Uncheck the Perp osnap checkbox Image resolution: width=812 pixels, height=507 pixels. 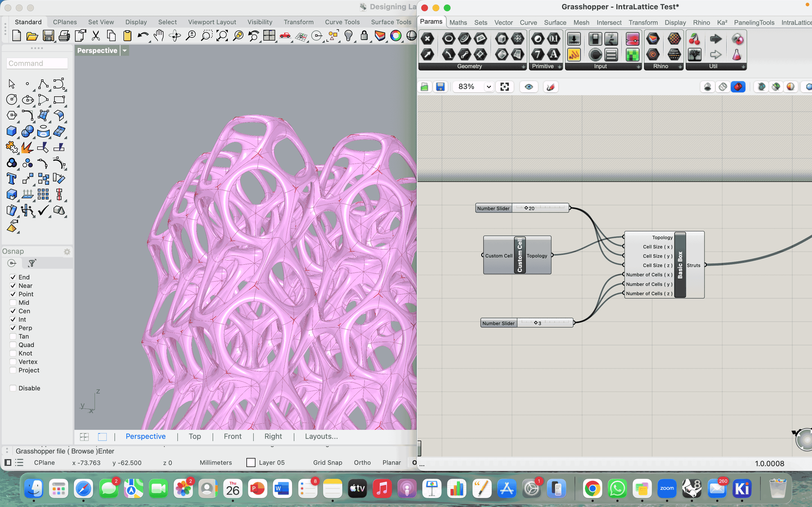coord(13,328)
